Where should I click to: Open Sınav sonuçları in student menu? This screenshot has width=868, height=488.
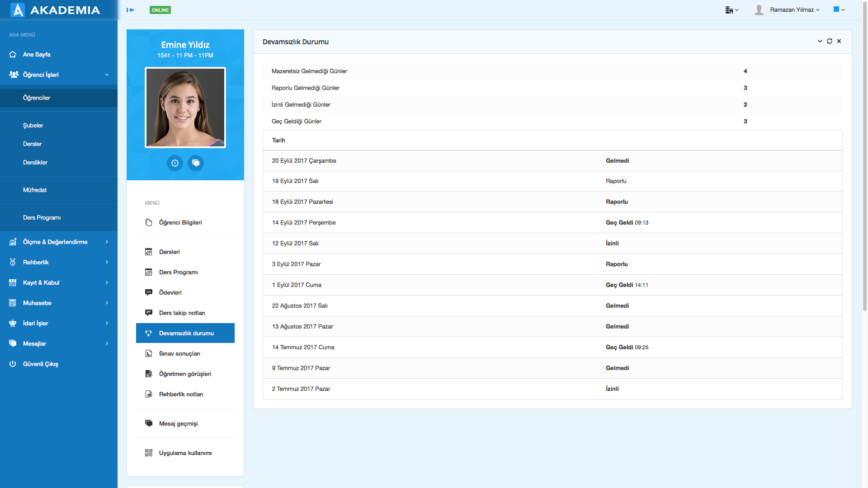(179, 353)
